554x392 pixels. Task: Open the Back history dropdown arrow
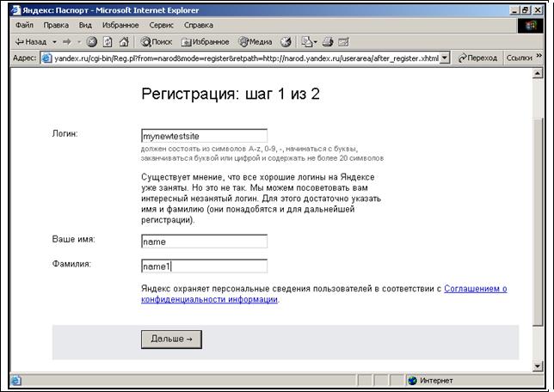click(55, 42)
